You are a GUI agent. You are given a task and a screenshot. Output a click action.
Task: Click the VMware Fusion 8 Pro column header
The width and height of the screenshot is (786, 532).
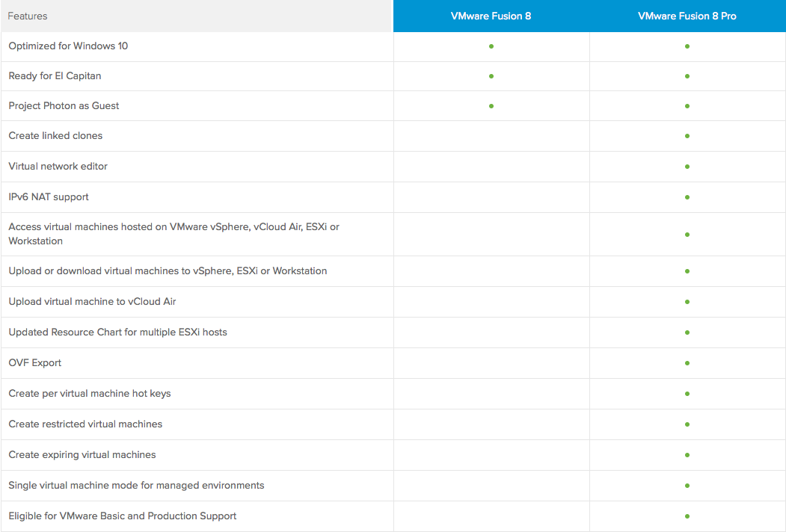(687, 16)
